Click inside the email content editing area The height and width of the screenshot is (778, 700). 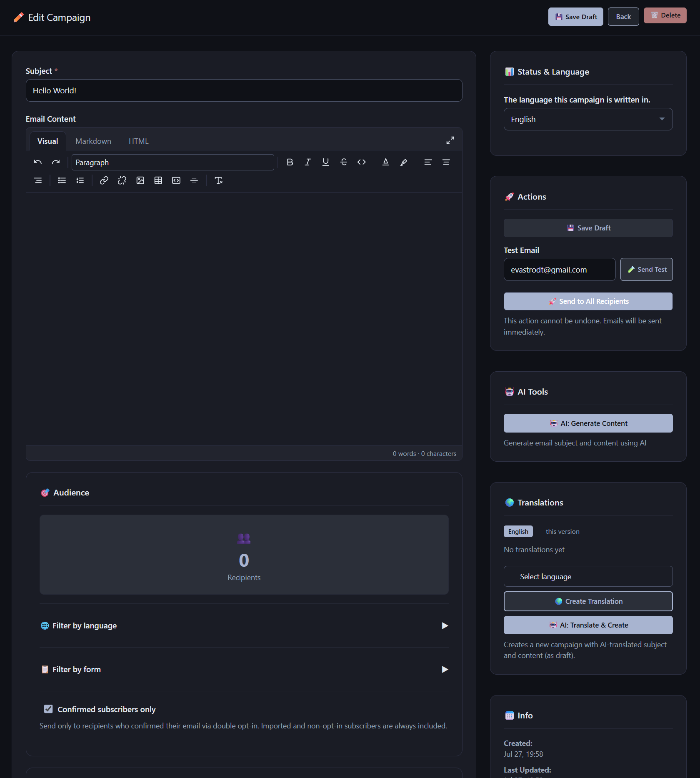point(244,319)
